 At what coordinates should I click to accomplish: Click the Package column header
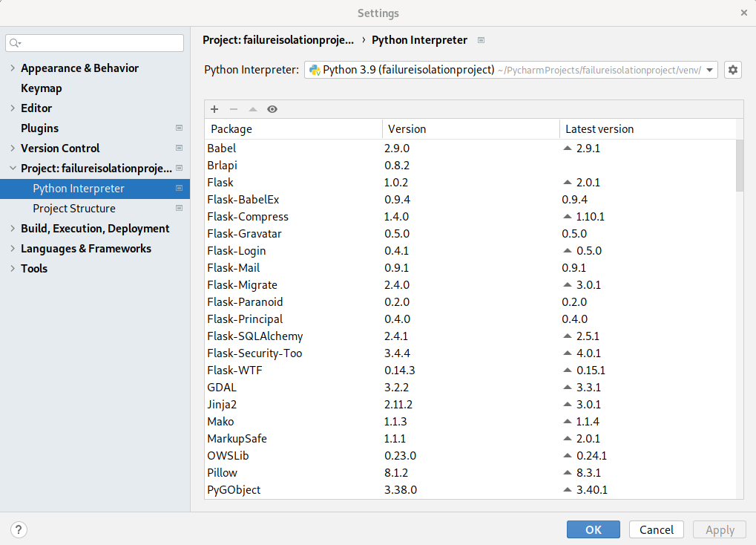293,129
